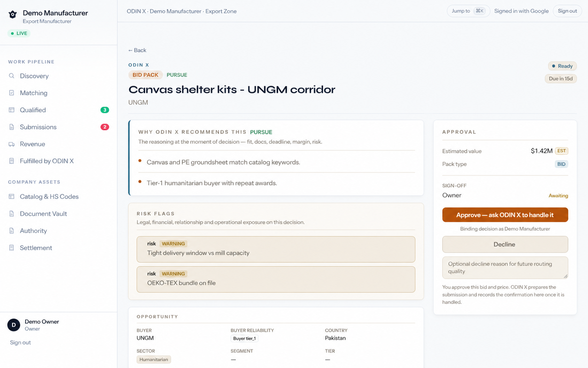Click the BID PACK tag
588x368 pixels.
tap(145, 75)
